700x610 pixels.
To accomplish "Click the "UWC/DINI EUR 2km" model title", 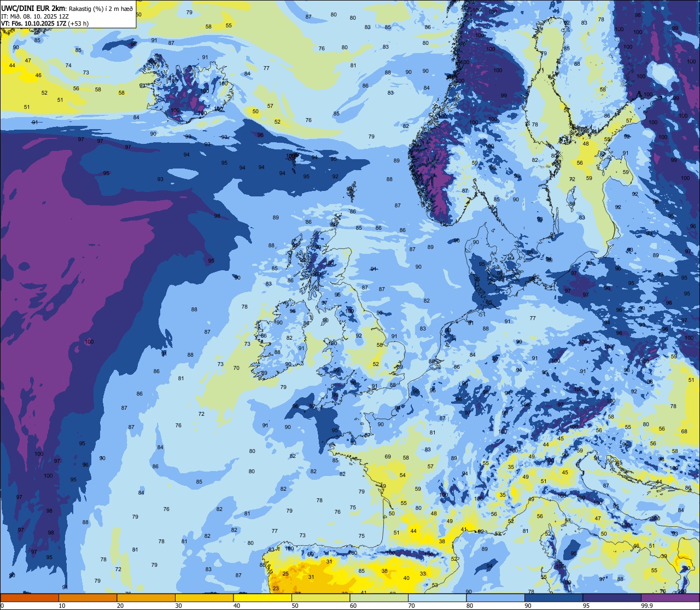I will click(33, 8).
